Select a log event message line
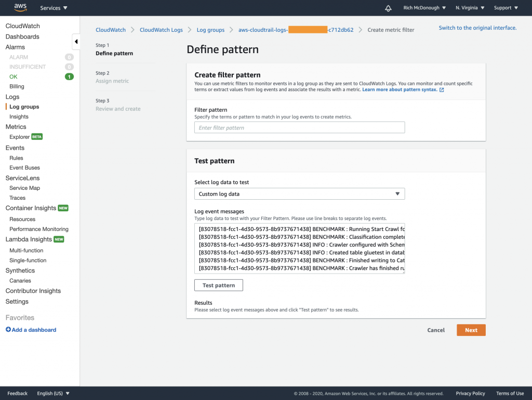This screenshot has width=532, height=400. (300, 229)
